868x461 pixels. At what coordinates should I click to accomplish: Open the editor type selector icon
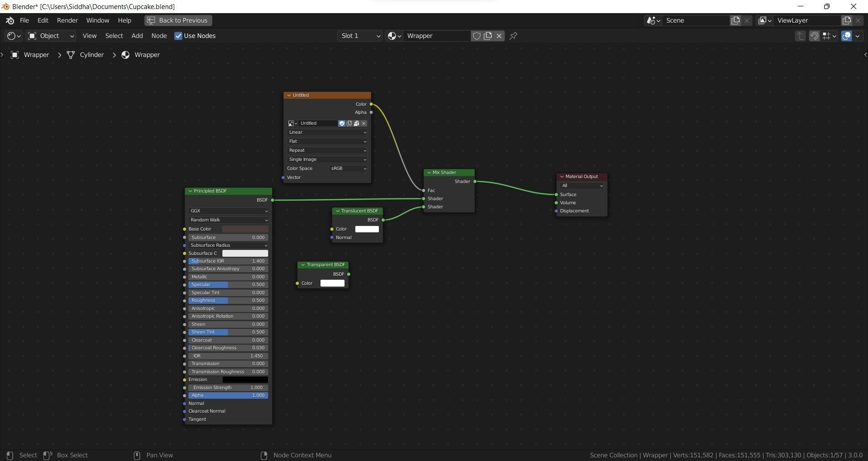(x=13, y=36)
